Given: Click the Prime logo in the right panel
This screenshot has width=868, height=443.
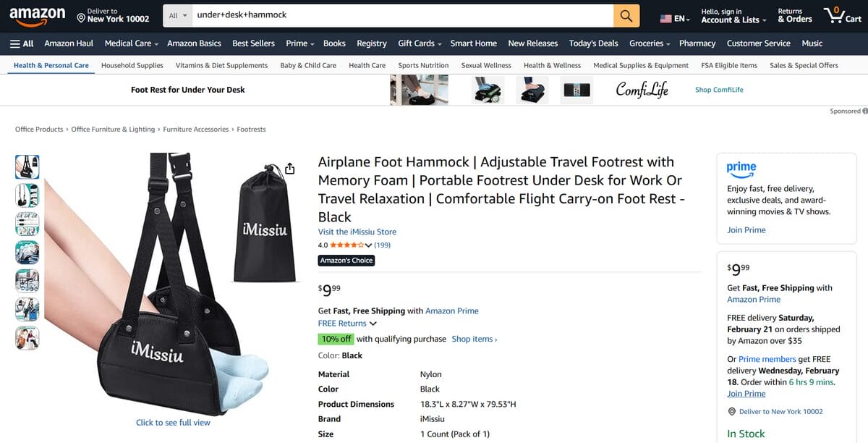Looking at the screenshot, I should click(741, 169).
